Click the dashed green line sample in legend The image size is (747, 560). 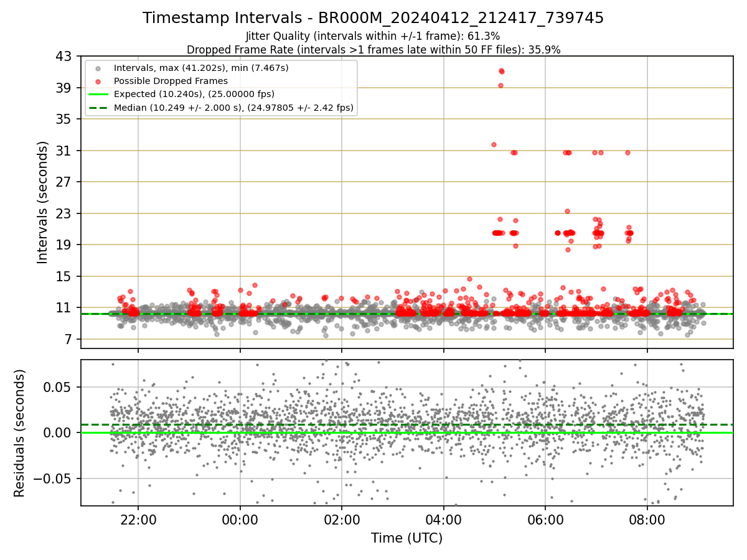[98, 108]
